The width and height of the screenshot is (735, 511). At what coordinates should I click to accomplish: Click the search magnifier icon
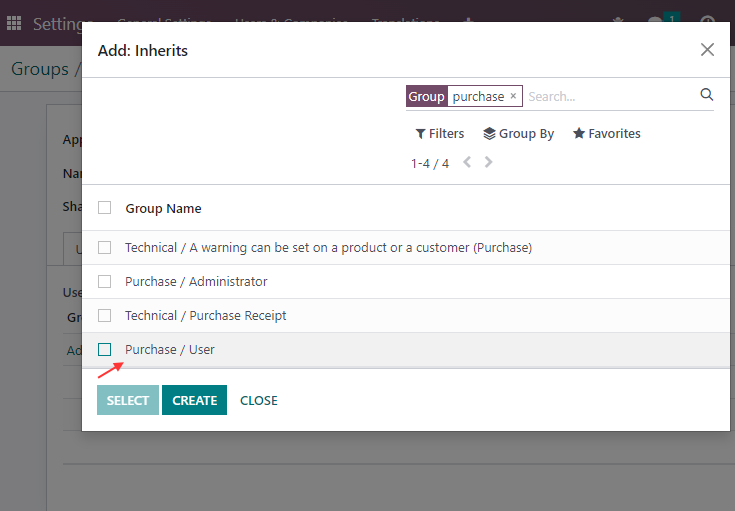[x=706, y=95]
